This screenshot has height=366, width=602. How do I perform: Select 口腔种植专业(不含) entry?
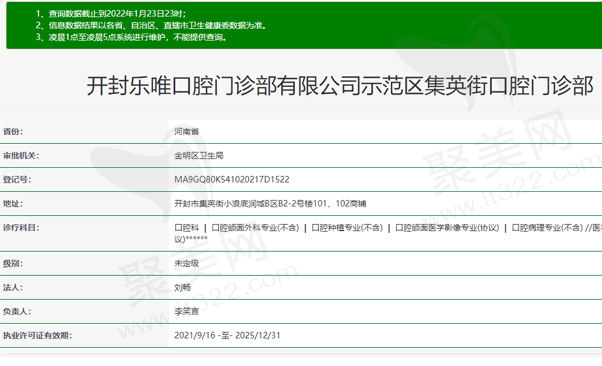click(x=347, y=228)
